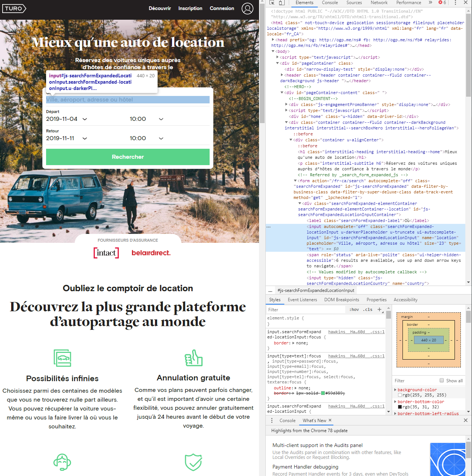Open DevTools customize menu (three dots)
This screenshot has height=476, width=472.
455,3
